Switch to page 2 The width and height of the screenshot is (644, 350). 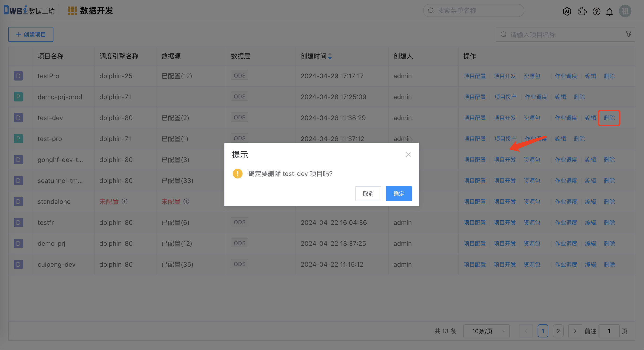[x=558, y=331]
